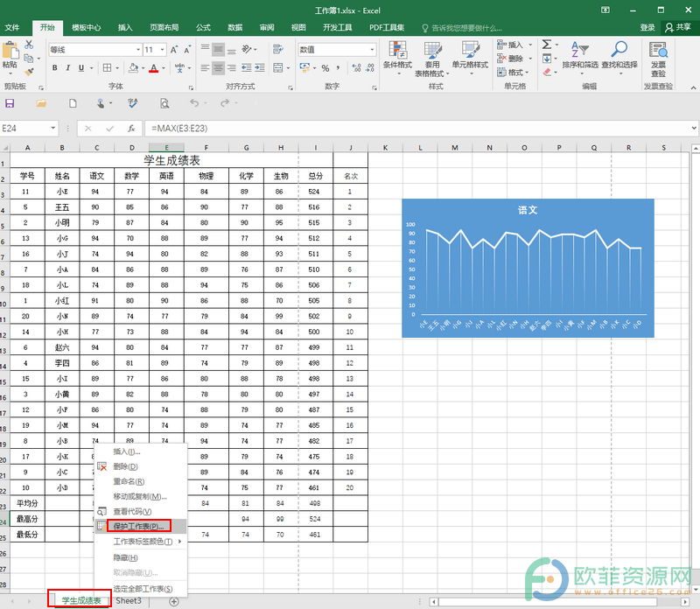Viewport: 700px width, 609px height.
Task: Collapse the ribbon
Action: [x=693, y=87]
